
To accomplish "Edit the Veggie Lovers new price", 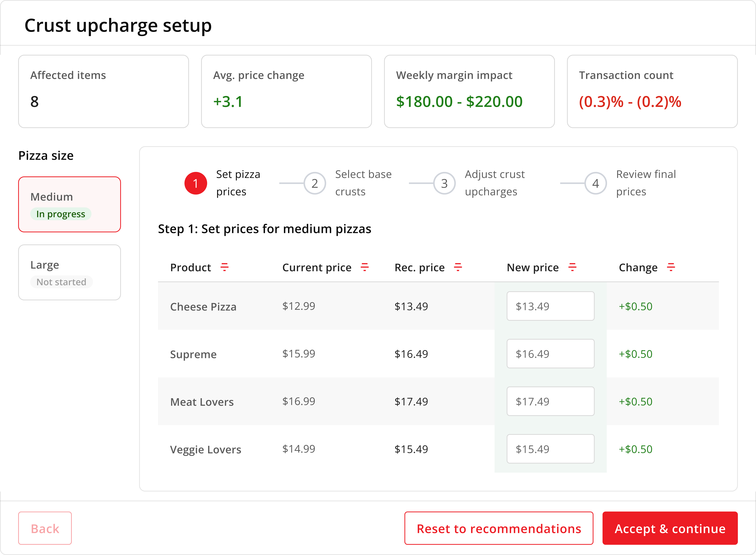I will 550,449.
